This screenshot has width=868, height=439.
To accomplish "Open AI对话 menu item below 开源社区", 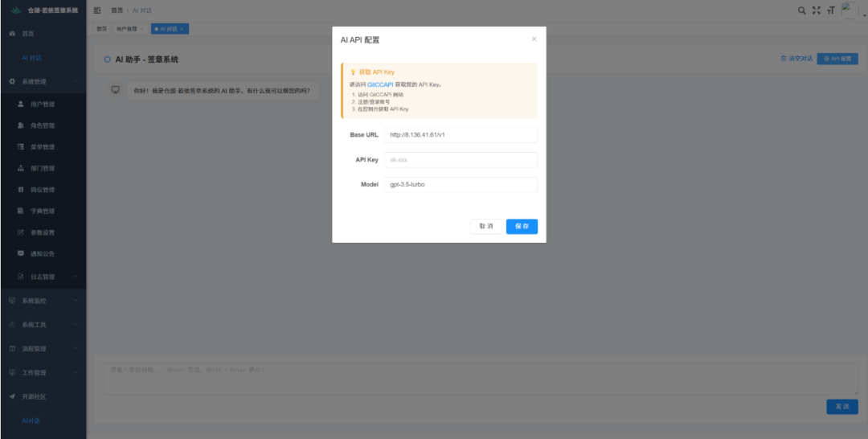I will click(x=31, y=421).
